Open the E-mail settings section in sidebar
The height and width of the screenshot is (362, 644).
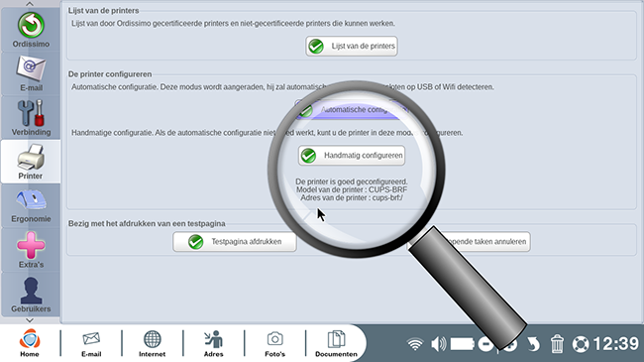click(31, 73)
